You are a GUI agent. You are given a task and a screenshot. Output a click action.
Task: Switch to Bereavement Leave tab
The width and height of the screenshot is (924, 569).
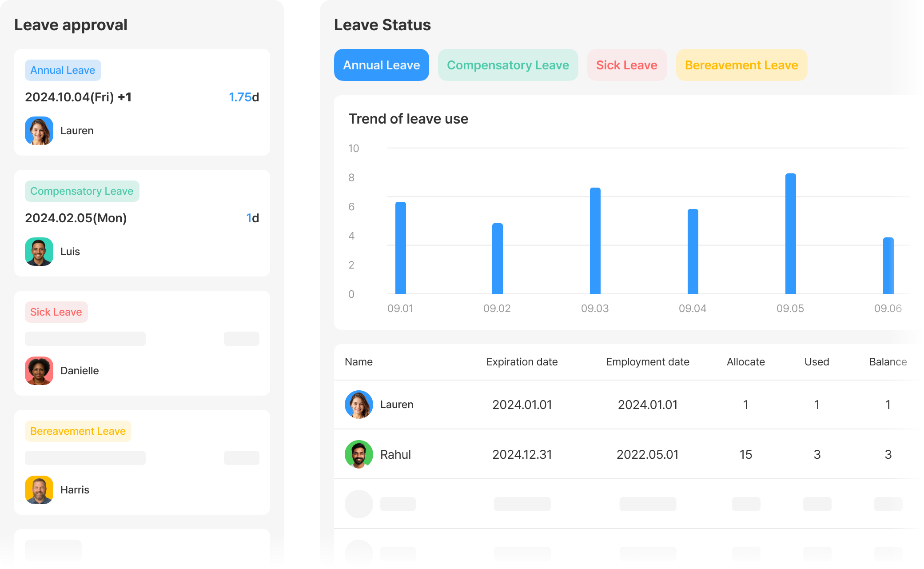click(741, 65)
